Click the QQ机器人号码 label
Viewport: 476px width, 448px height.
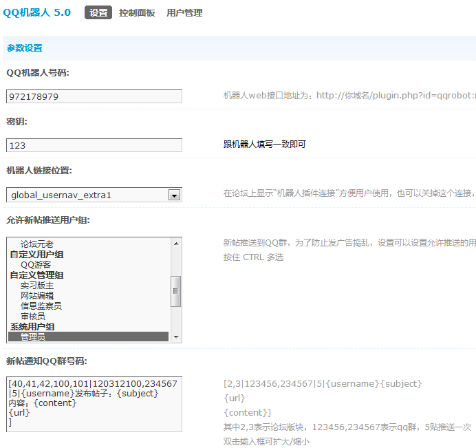pos(38,72)
